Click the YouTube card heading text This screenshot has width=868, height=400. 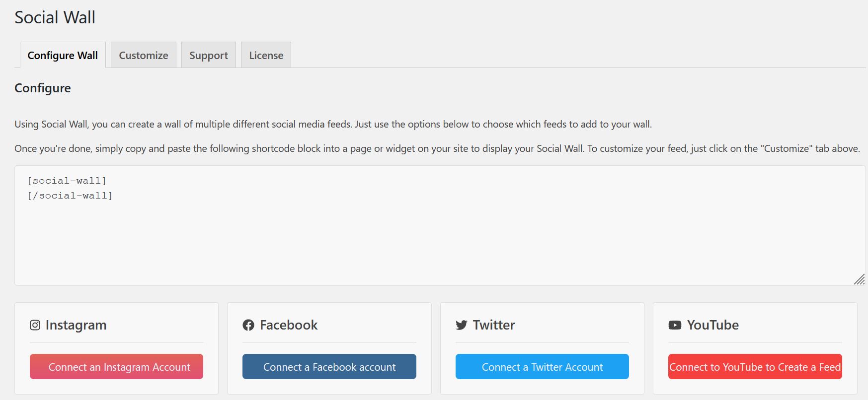(x=713, y=325)
